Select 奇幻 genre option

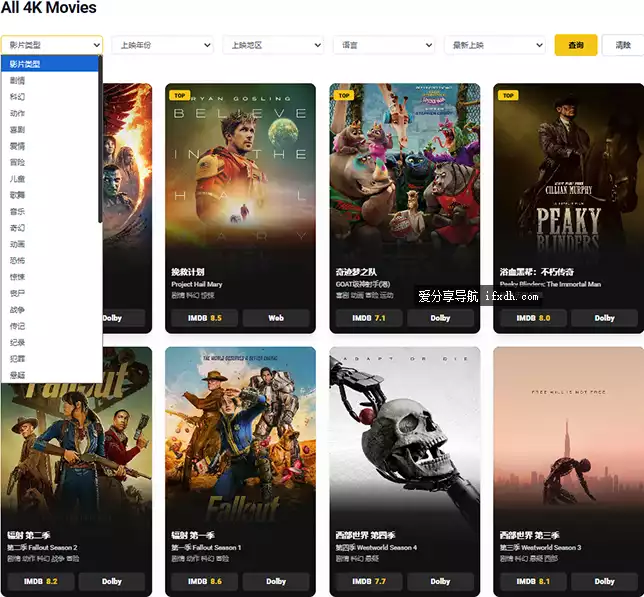click(x=50, y=228)
